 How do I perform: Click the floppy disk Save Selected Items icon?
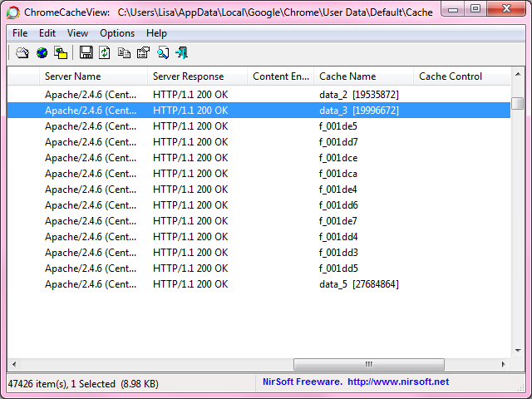tap(86, 52)
